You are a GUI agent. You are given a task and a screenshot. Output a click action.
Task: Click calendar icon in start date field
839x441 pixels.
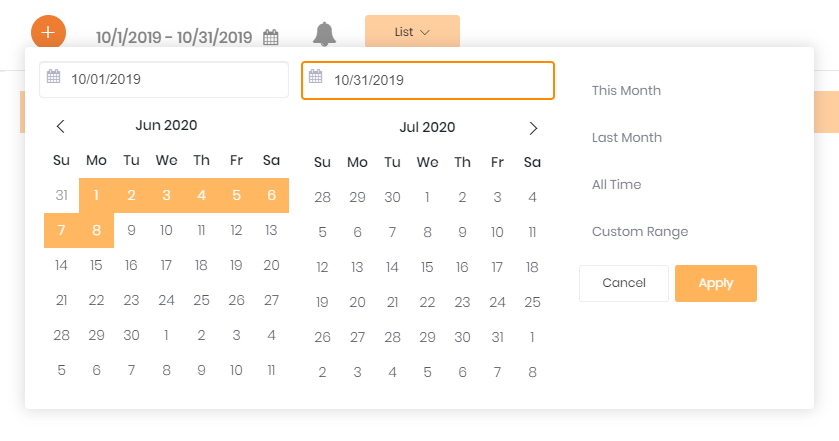point(54,76)
